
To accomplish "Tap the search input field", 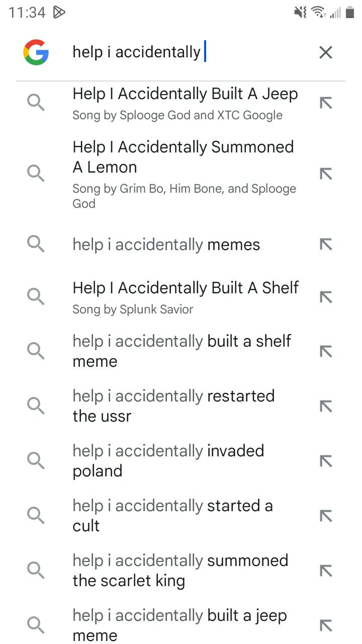I will pos(151,52).
